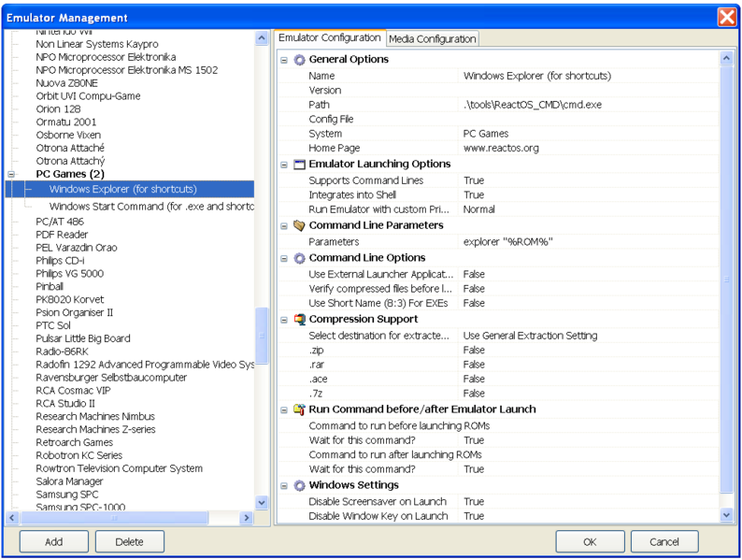
Task: Toggle the .zip compression value
Action: [x=474, y=350]
